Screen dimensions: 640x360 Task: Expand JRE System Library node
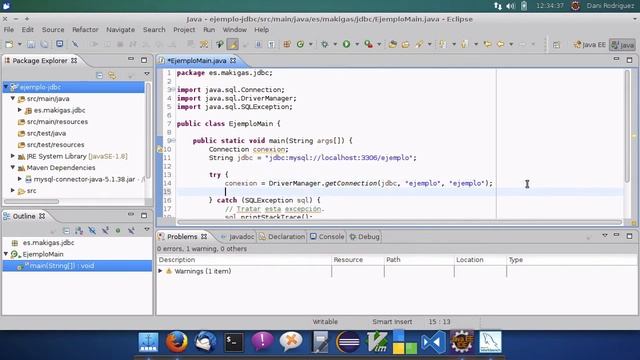(13, 156)
